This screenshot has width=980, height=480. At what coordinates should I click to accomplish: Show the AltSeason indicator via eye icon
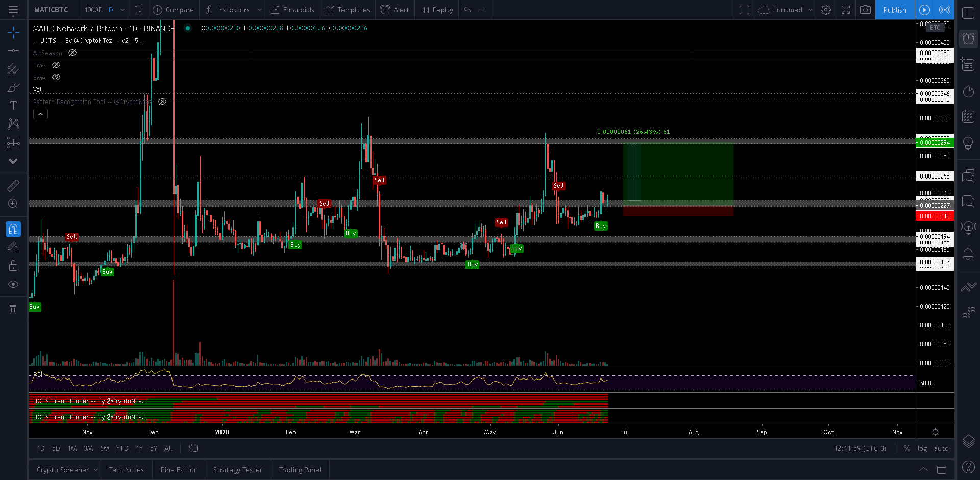(72, 53)
